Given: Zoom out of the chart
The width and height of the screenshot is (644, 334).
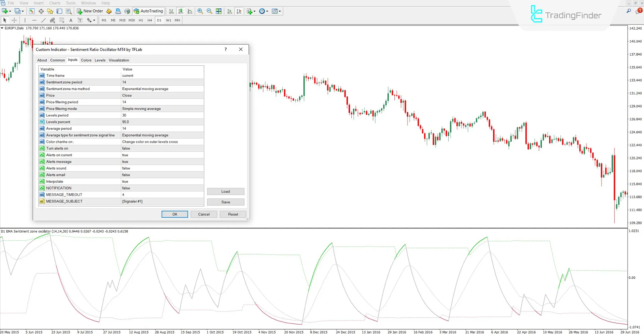Looking at the screenshot, I should click(x=209, y=11).
